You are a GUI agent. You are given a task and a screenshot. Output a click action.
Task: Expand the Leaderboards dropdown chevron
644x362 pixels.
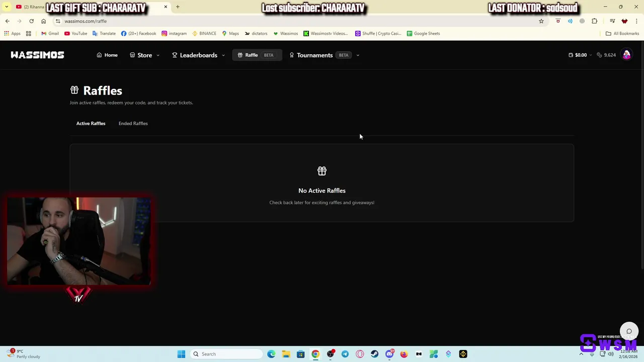pyautogui.click(x=223, y=55)
